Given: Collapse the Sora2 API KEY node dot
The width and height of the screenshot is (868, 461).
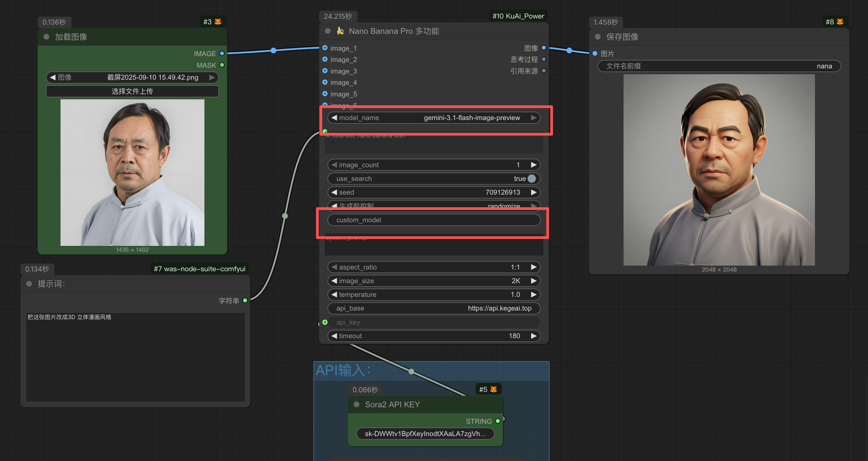Looking at the screenshot, I should click(356, 404).
